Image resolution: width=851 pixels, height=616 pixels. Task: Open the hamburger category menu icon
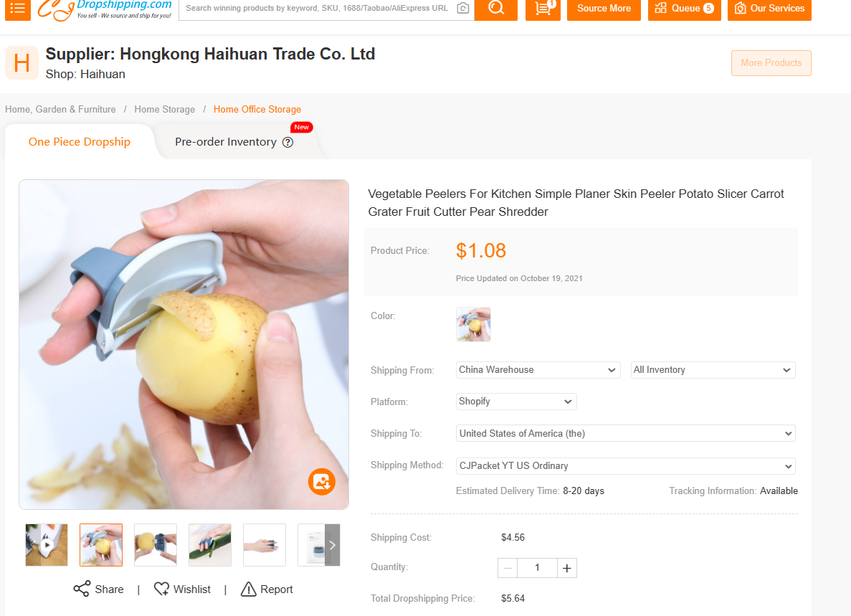[x=18, y=9]
